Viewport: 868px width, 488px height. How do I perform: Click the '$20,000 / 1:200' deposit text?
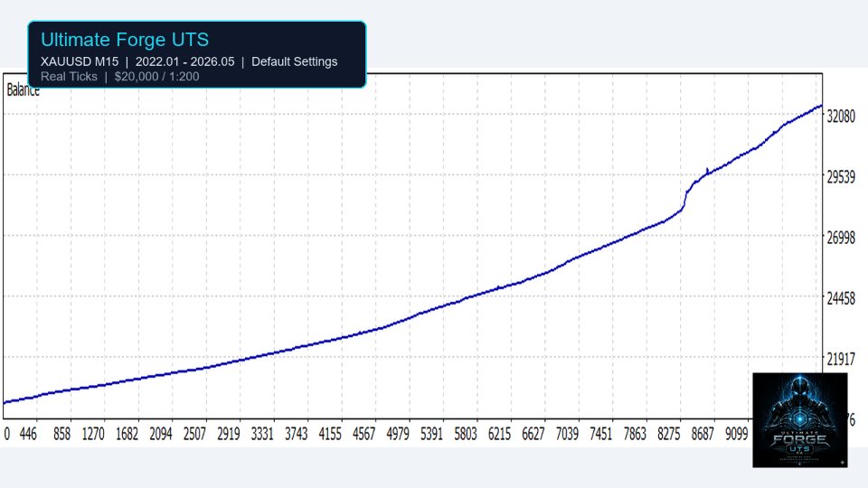[156, 76]
